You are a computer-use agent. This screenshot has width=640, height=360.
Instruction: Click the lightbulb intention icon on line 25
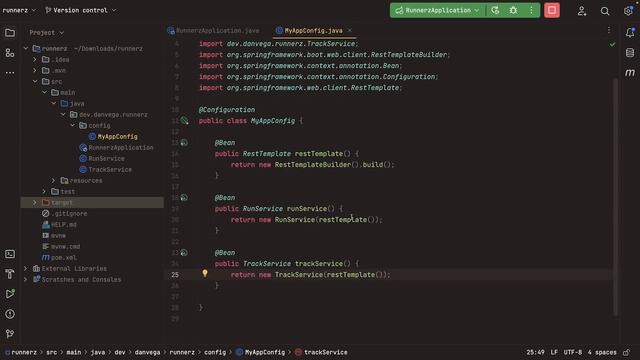204,273
